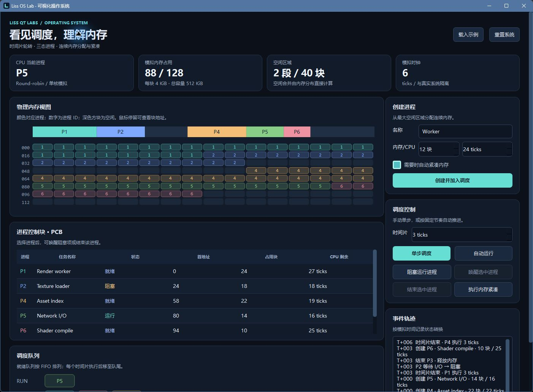Enable the 需要时自动紧凑内存 checkbox
This screenshot has height=392, width=533.
coord(397,165)
